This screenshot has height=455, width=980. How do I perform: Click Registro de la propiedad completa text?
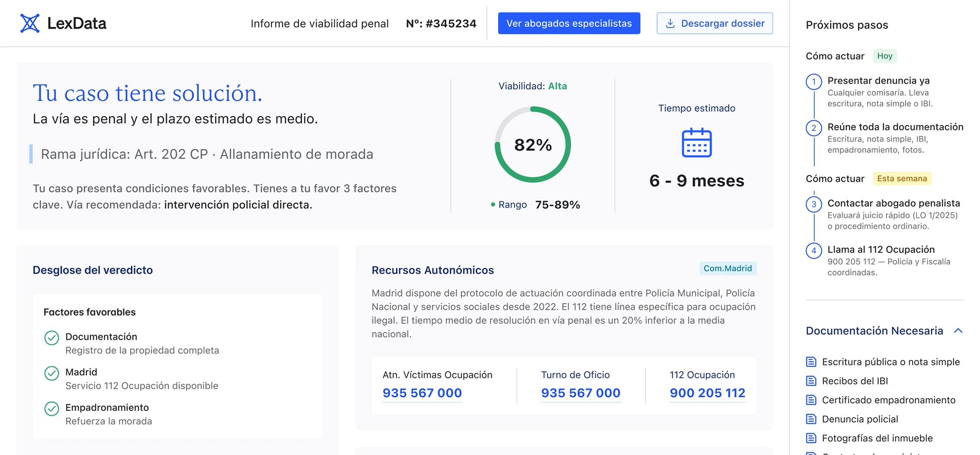click(x=142, y=350)
